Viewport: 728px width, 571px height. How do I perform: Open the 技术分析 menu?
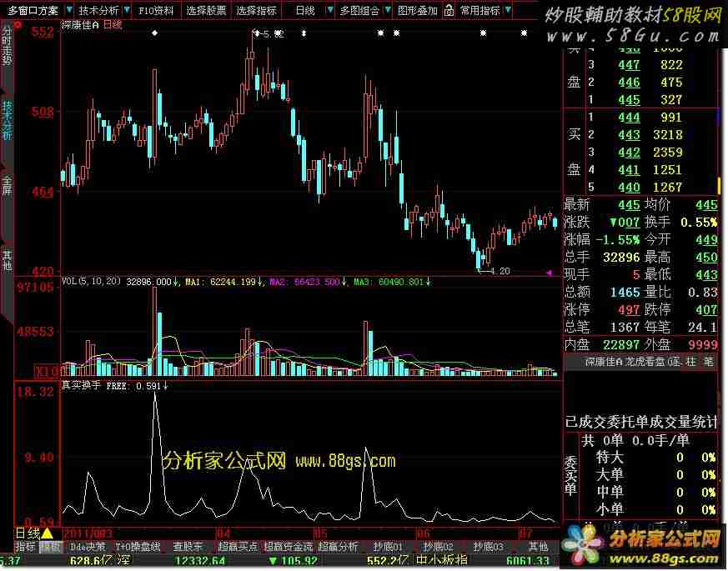click(99, 10)
